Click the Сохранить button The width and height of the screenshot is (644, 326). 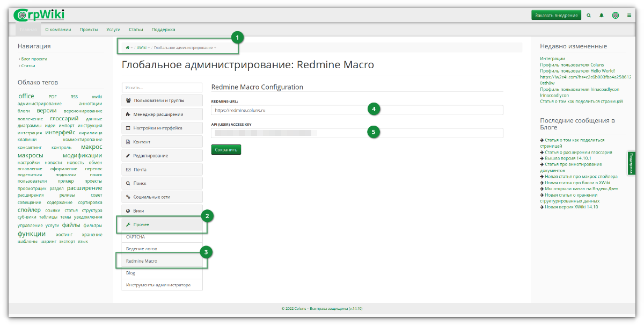[x=226, y=150]
